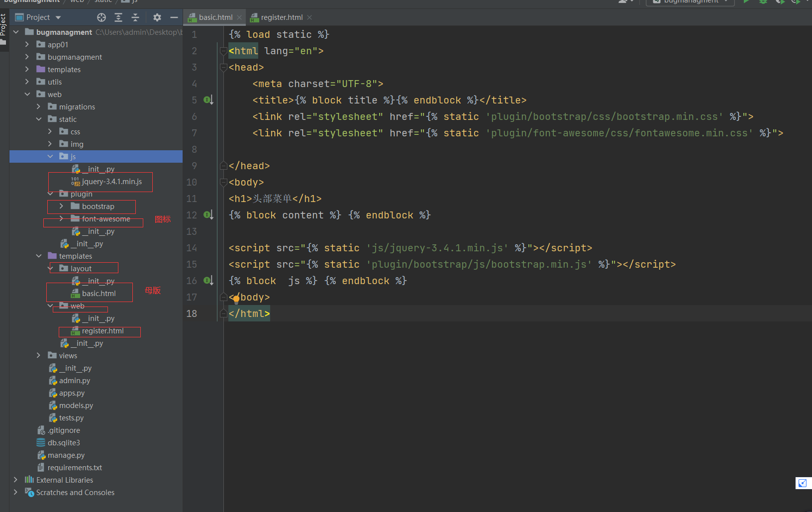Image resolution: width=812 pixels, height=512 pixels.
Task: Expand the views folder
Action: tap(39, 356)
